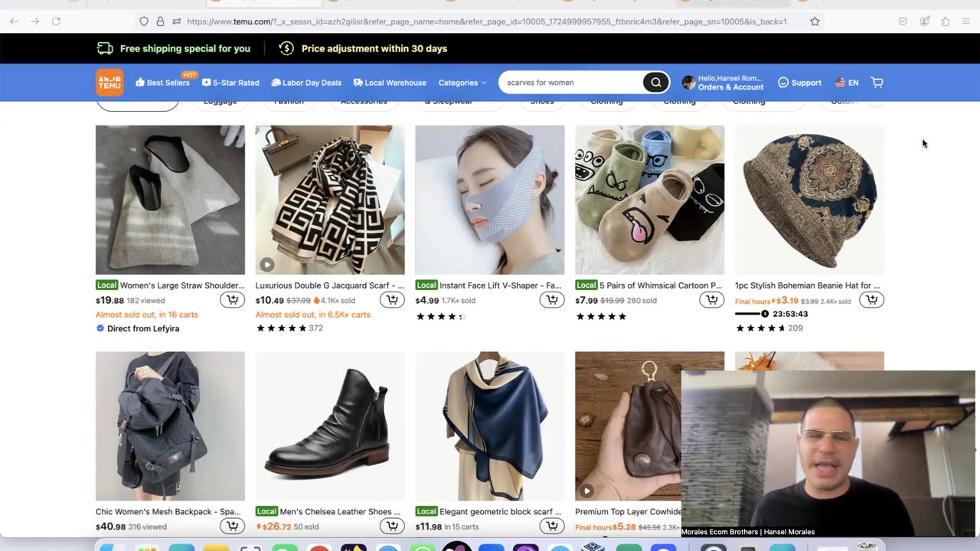Image resolution: width=980 pixels, height=551 pixels.
Task: Add Luxurious Double G Jacquard Scarf to cart
Action: (392, 300)
